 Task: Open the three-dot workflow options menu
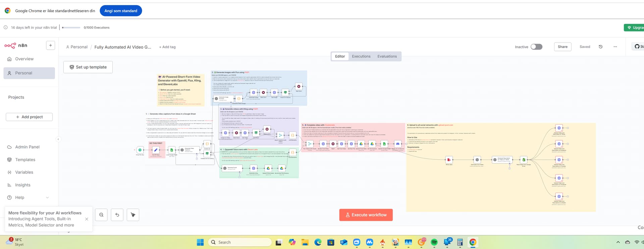(615, 47)
